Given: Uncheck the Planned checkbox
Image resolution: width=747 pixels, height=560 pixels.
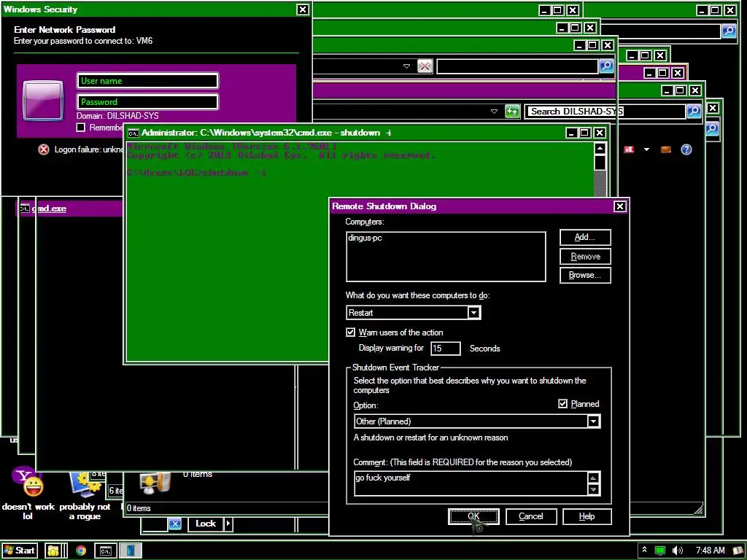Looking at the screenshot, I should coord(562,404).
